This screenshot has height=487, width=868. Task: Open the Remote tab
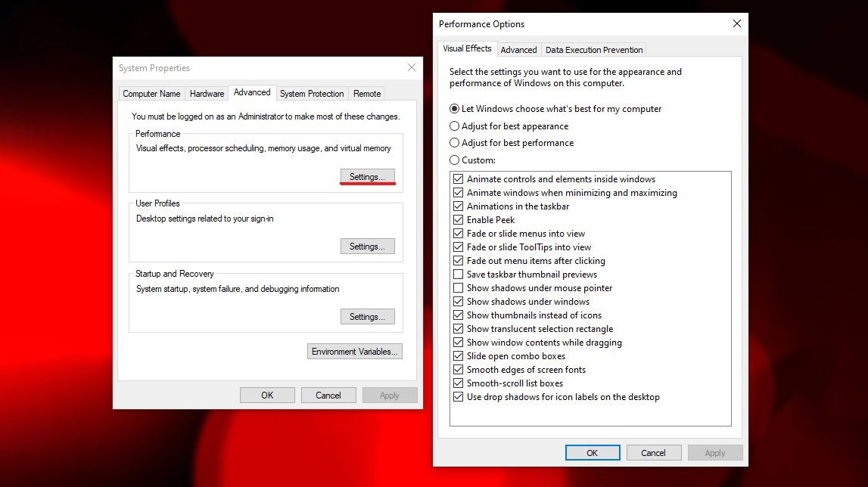pos(367,94)
